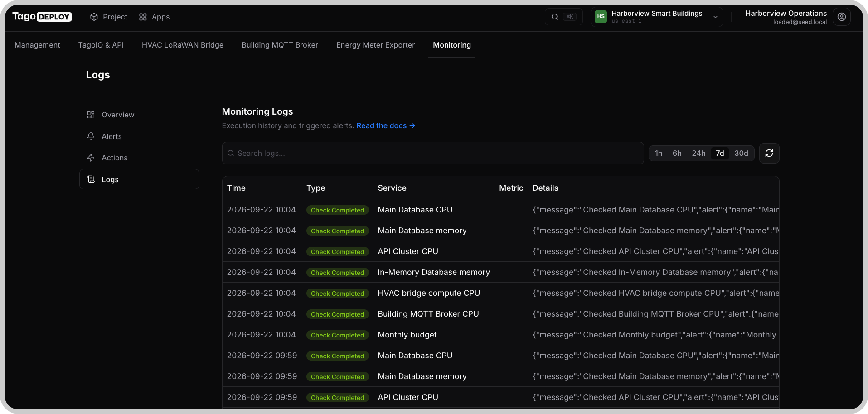This screenshot has width=868, height=414.
Task: Select the Monitoring tab
Action: (x=452, y=45)
